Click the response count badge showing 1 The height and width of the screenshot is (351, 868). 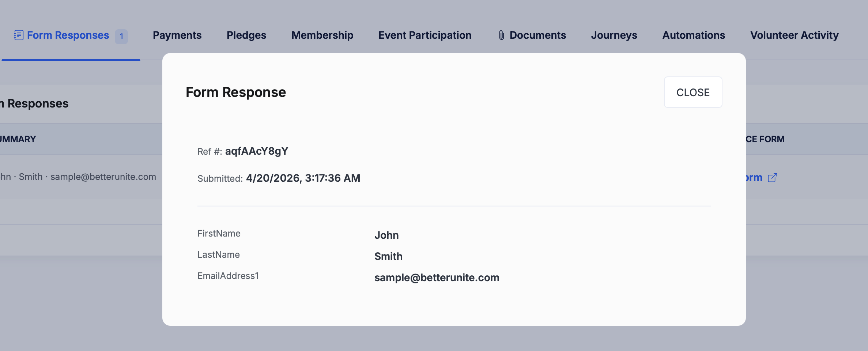[x=121, y=37]
